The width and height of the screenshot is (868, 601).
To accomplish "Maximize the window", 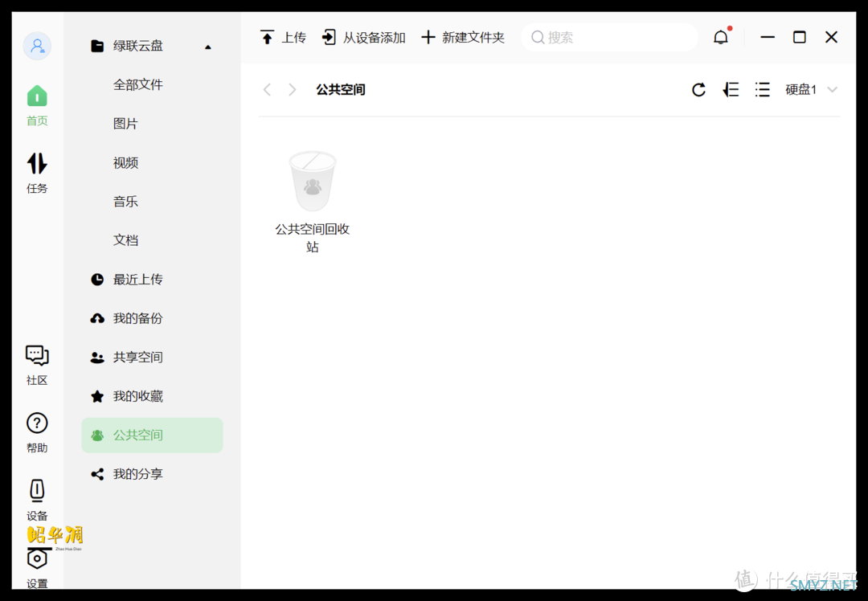I will click(800, 37).
